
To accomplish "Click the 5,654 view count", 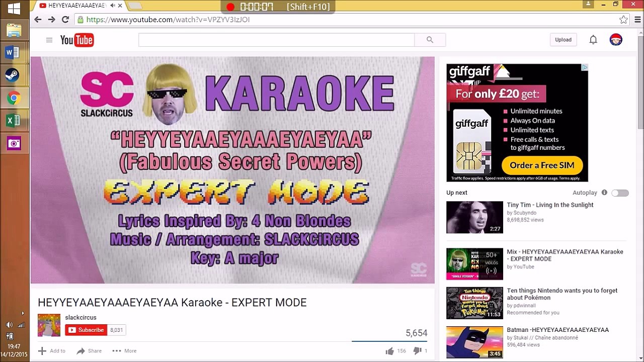I will pos(416,333).
